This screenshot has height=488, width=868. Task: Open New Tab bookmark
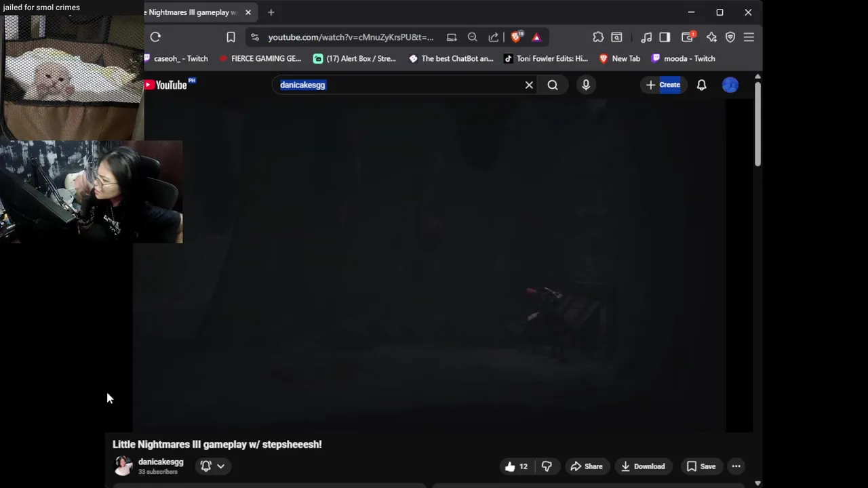[620, 58]
